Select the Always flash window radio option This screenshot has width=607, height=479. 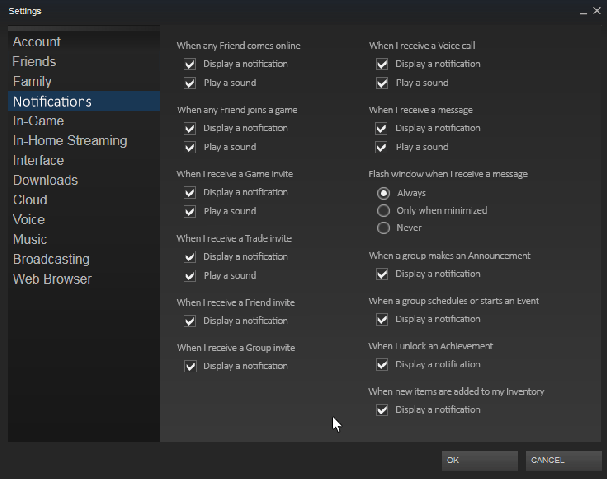coord(383,192)
